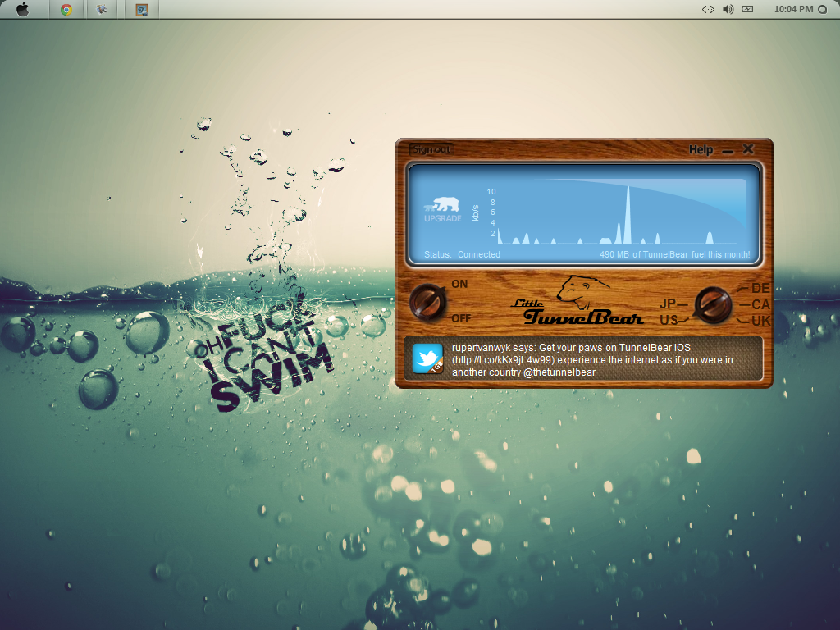The height and width of the screenshot is (630, 840).
Task: Open Help in the TunnelBear window
Action: pyautogui.click(x=701, y=150)
